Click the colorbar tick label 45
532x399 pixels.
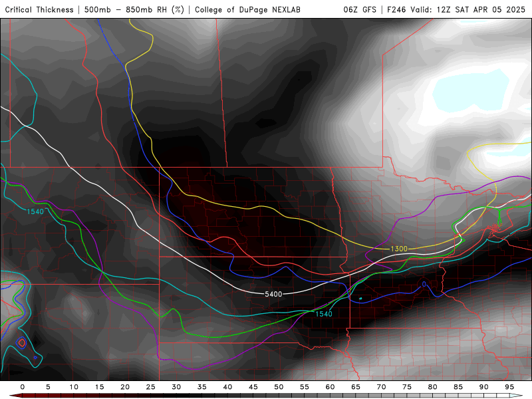[x=253, y=387]
